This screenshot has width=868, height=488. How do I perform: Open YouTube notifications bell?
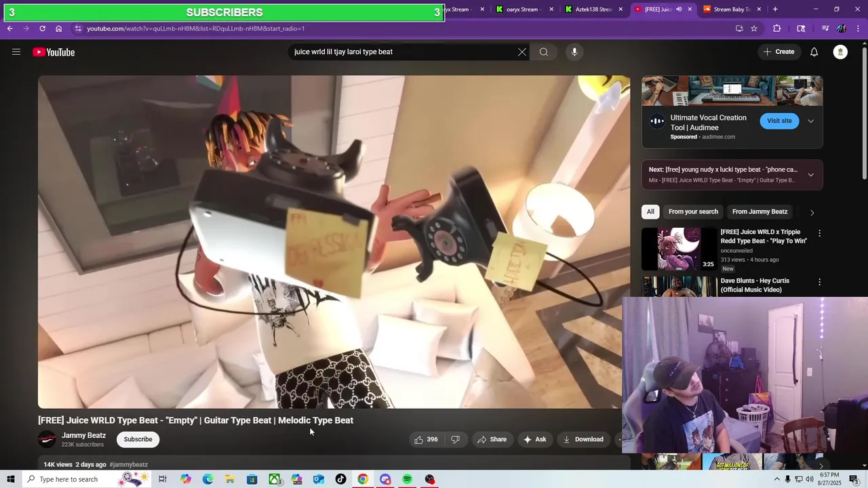(x=814, y=52)
